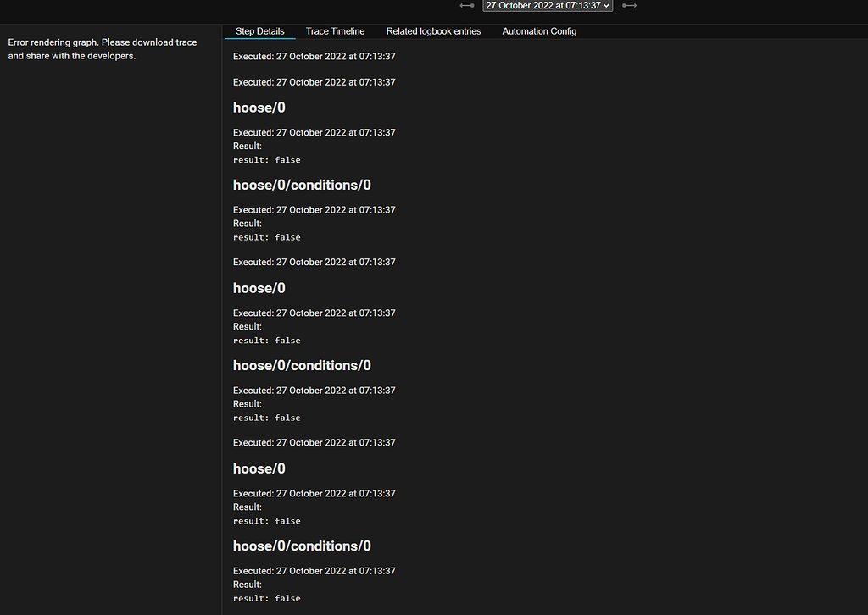The image size is (868, 615).
Task: View the Automation Config tab
Action: [x=539, y=31]
